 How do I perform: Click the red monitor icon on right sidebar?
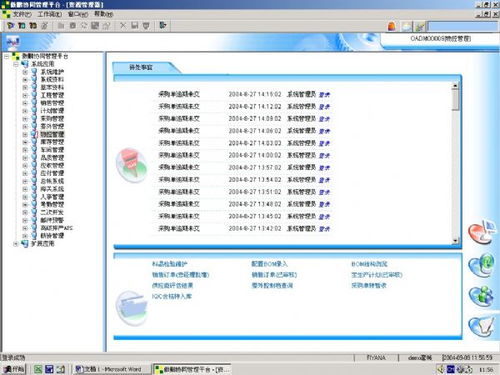[482, 232]
